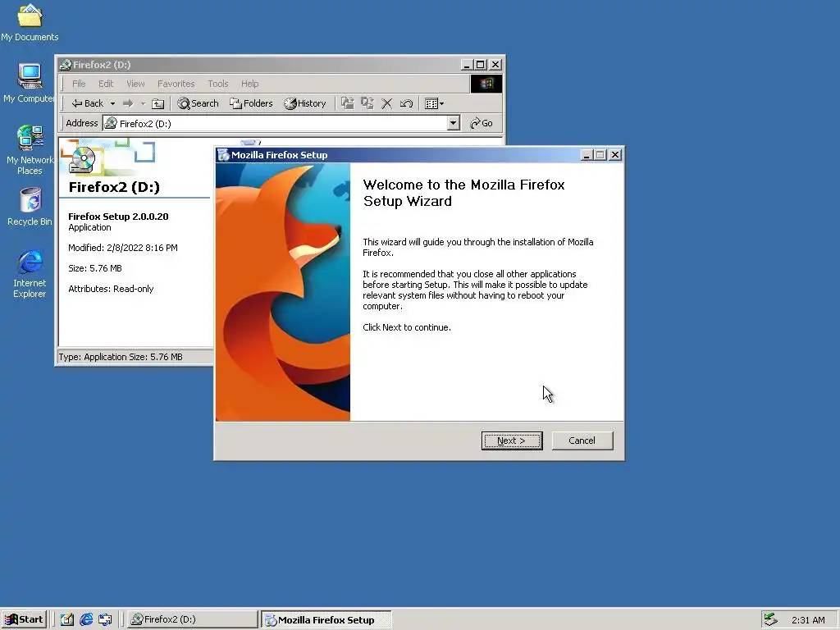Image resolution: width=840 pixels, height=630 pixels.
Task: Select the Recycle Bin desktop icon
Action: click(x=30, y=207)
